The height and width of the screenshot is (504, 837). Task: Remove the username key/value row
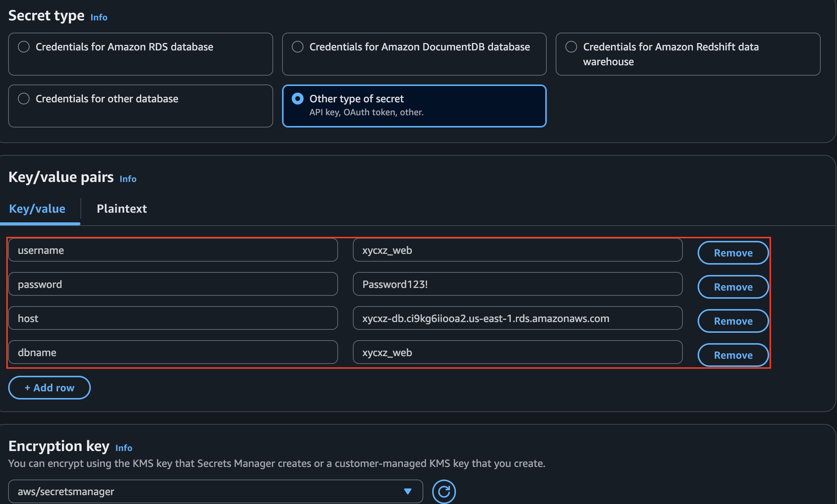(x=733, y=253)
